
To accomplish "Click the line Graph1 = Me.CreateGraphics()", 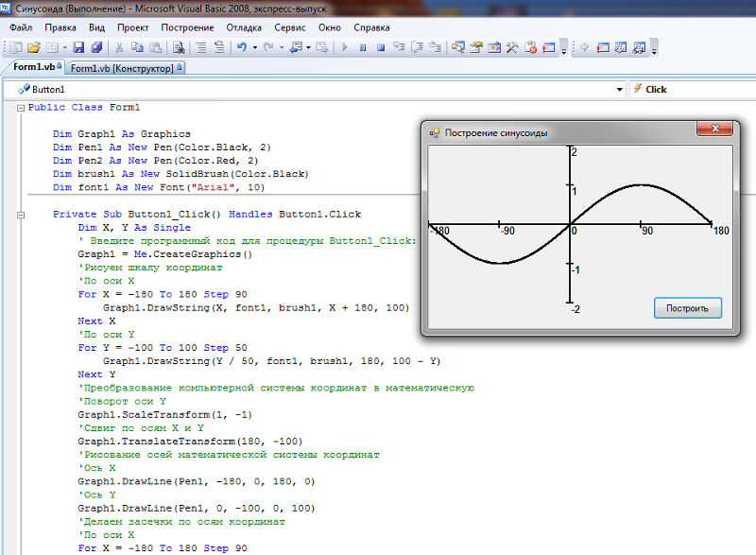I will tap(164, 254).
